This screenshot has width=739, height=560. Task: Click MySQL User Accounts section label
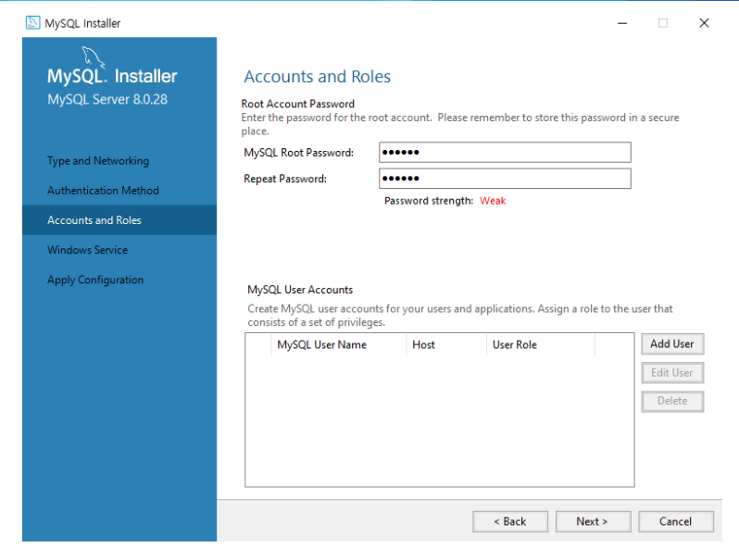(300, 290)
